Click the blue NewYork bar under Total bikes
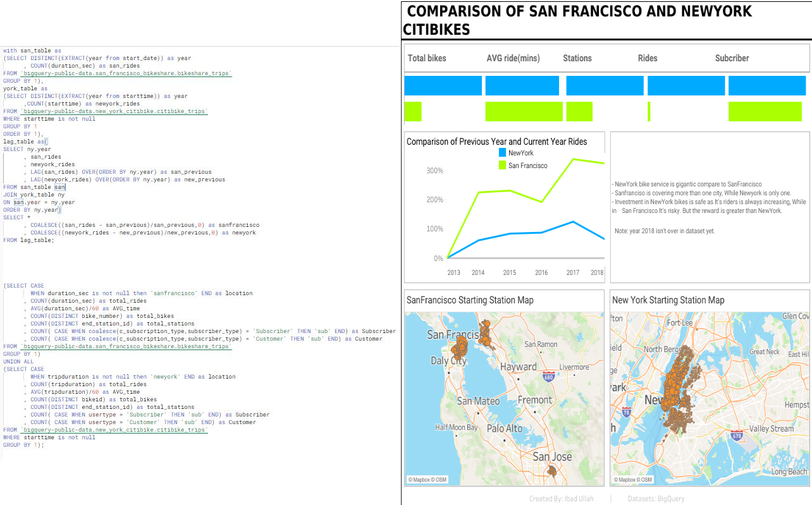Image resolution: width=812 pixels, height=505 pixels. (x=443, y=85)
